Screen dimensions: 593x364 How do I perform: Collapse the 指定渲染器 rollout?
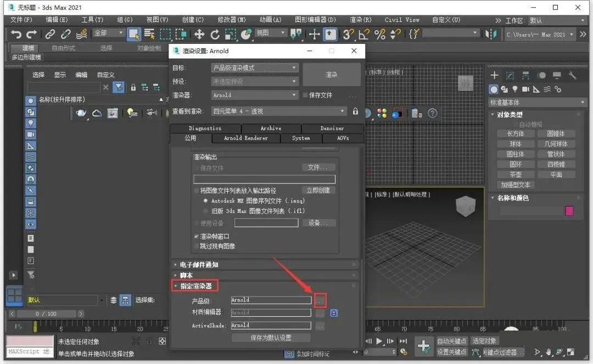point(195,286)
